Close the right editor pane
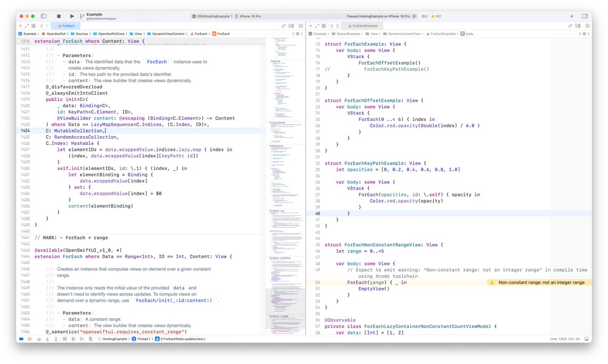The image size is (608, 364). click(311, 26)
